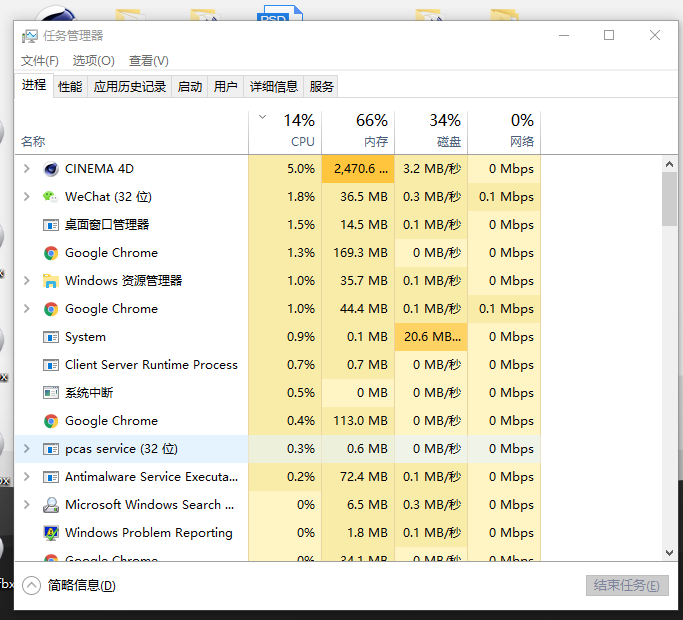Click the Task Manager title bar icon

30,36
